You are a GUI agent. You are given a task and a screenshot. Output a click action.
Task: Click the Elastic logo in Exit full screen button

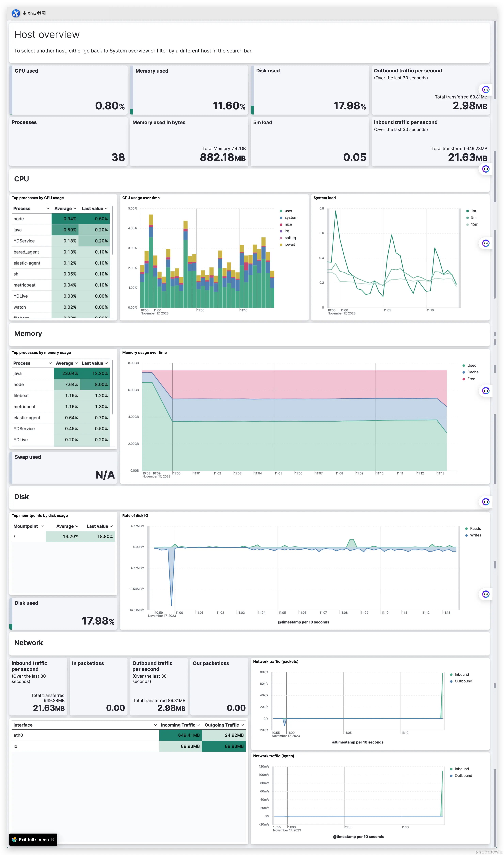pos(14,839)
